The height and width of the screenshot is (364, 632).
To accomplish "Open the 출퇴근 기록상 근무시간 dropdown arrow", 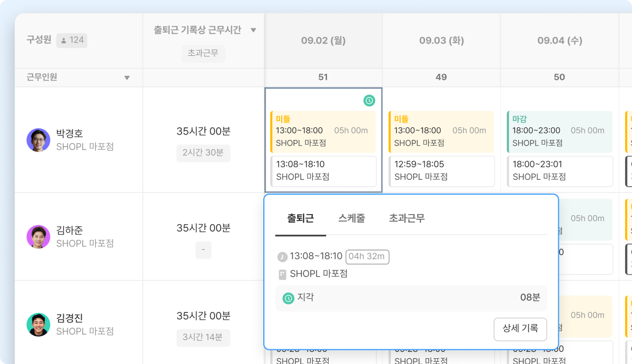I will [253, 31].
